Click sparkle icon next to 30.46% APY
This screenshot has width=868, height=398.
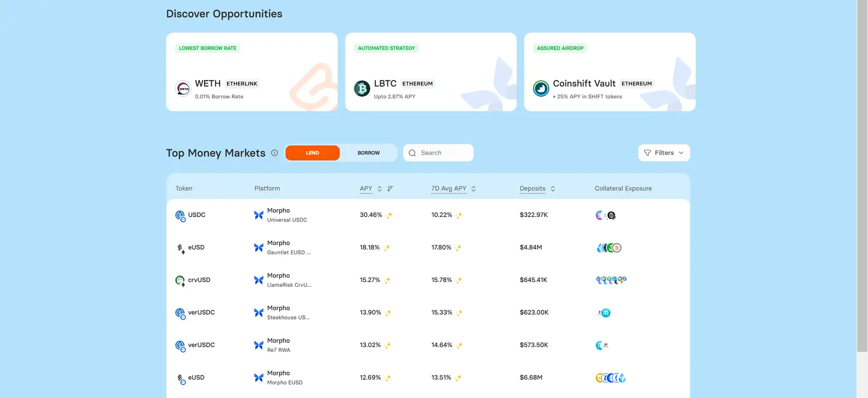click(389, 215)
